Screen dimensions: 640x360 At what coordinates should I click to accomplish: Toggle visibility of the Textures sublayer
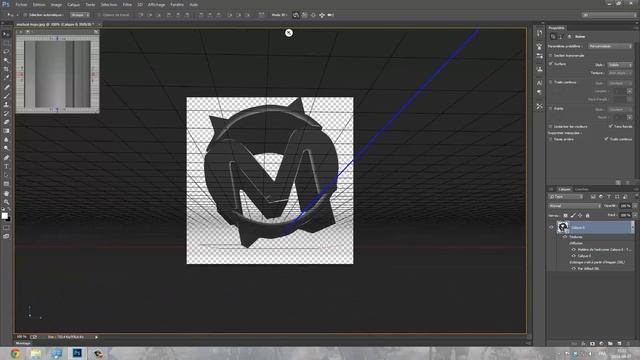pyautogui.click(x=566, y=237)
